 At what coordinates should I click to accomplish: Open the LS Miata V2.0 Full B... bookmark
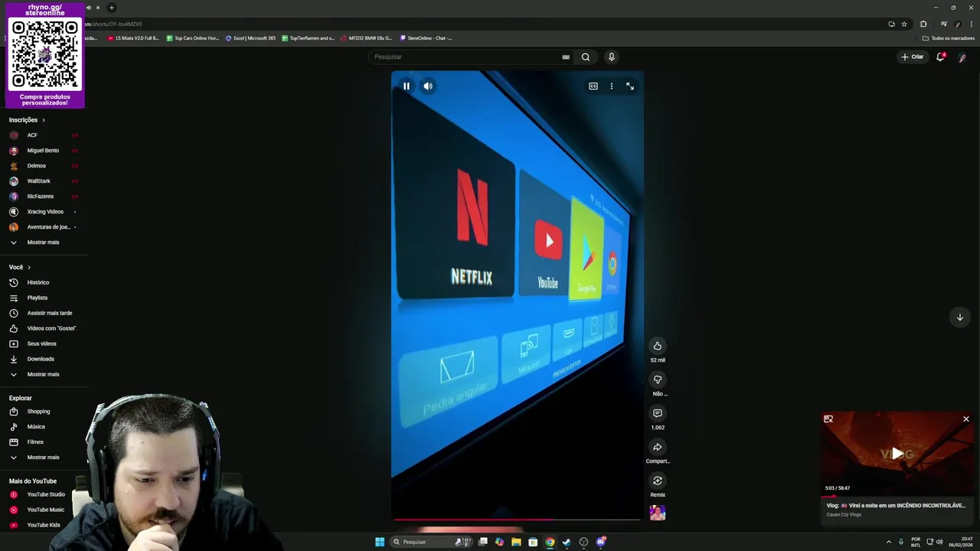point(133,38)
